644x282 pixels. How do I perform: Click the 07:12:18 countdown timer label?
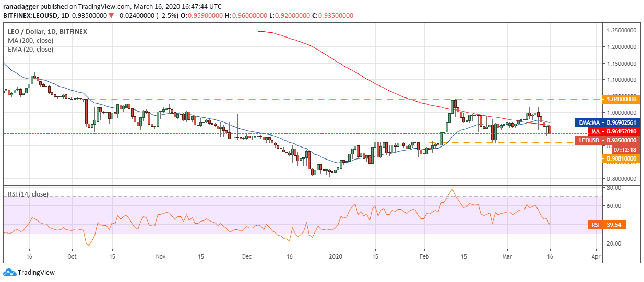(x=621, y=149)
